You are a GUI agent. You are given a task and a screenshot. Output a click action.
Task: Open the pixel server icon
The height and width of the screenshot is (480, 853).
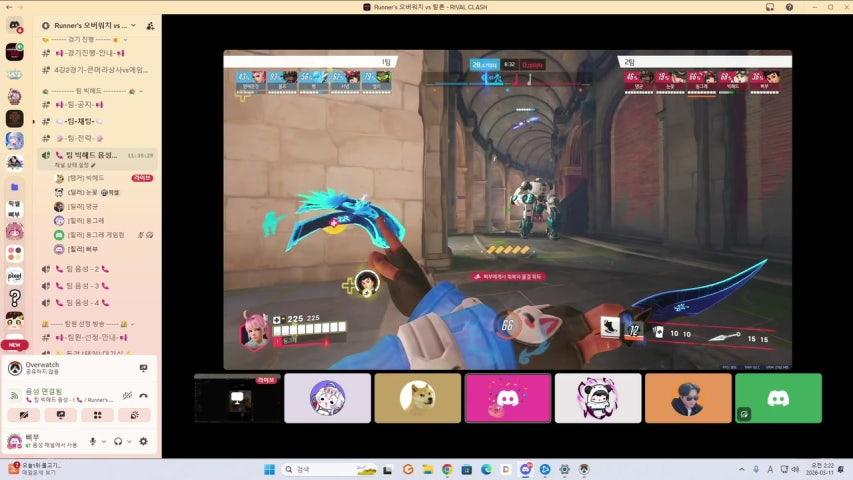pyautogui.click(x=15, y=276)
